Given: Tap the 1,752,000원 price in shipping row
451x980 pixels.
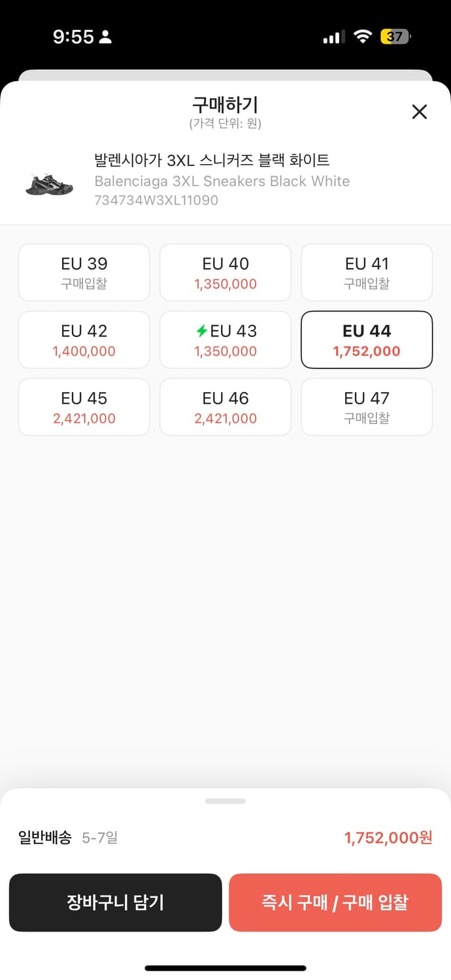Looking at the screenshot, I should point(388,837).
